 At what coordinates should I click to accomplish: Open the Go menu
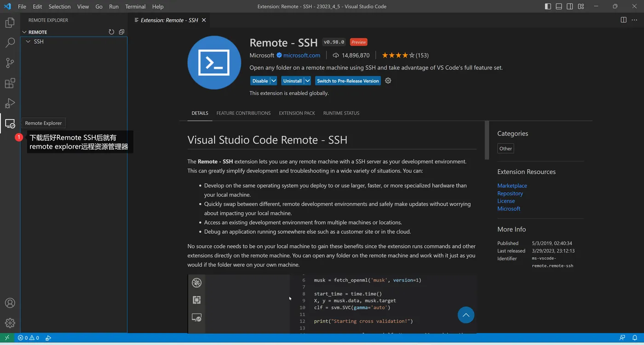tap(99, 6)
